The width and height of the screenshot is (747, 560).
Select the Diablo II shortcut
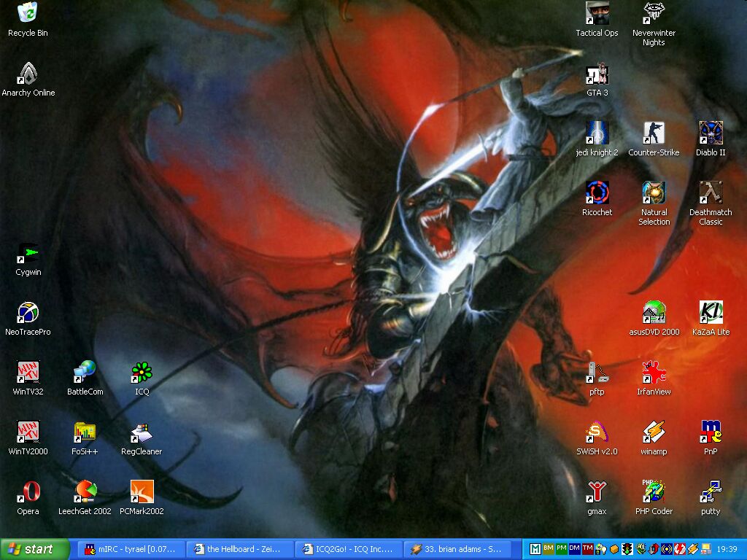pyautogui.click(x=711, y=133)
